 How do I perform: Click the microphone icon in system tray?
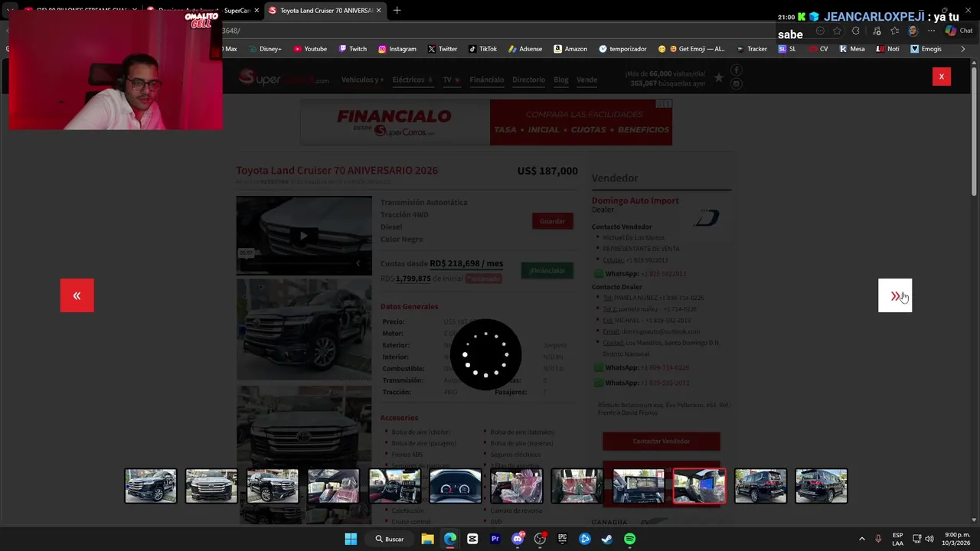click(878, 539)
